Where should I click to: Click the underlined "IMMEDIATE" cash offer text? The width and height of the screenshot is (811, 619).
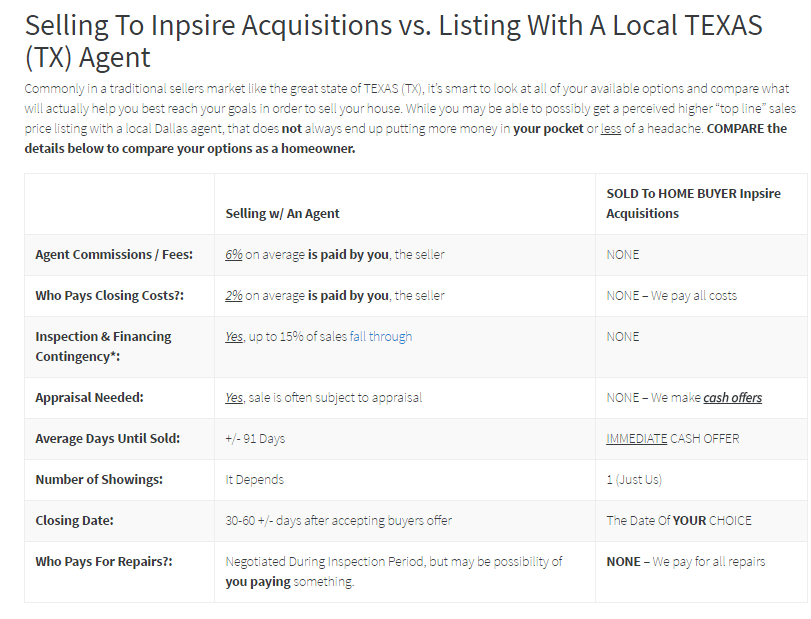(636, 439)
